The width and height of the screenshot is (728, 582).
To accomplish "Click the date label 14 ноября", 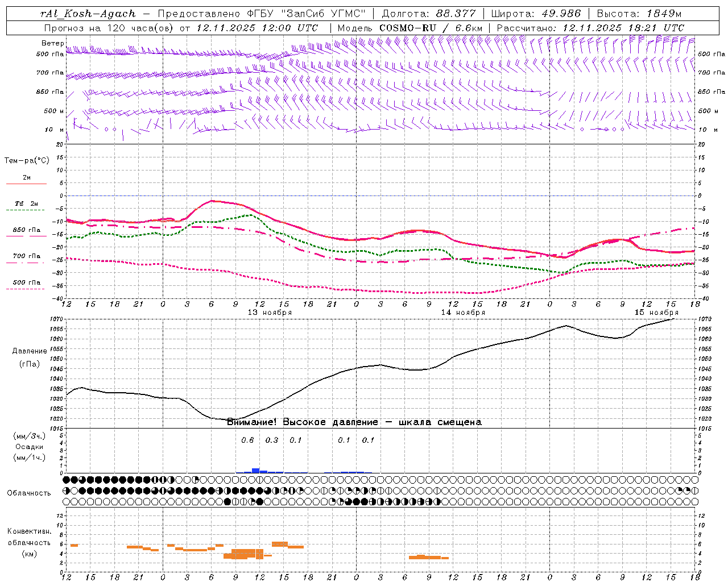I will (464, 313).
